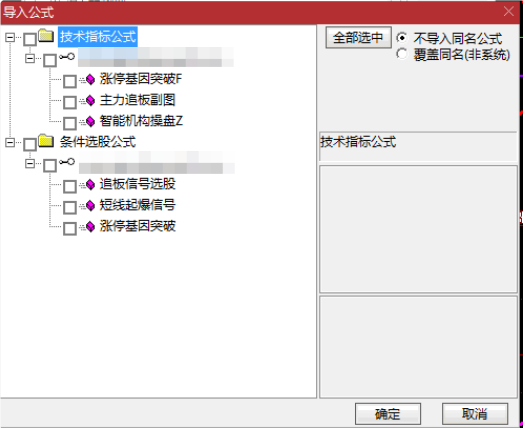
Task: Click the magenta formula icon for 涨停基因突破F
Action: (90, 79)
